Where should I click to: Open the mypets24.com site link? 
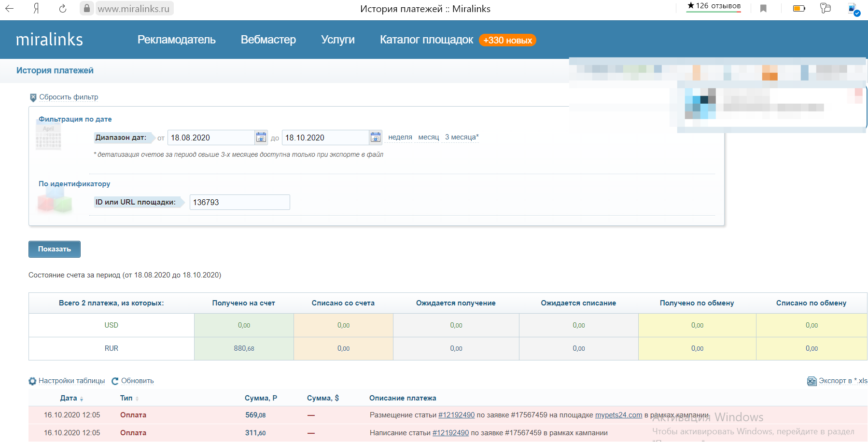pos(618,415)
